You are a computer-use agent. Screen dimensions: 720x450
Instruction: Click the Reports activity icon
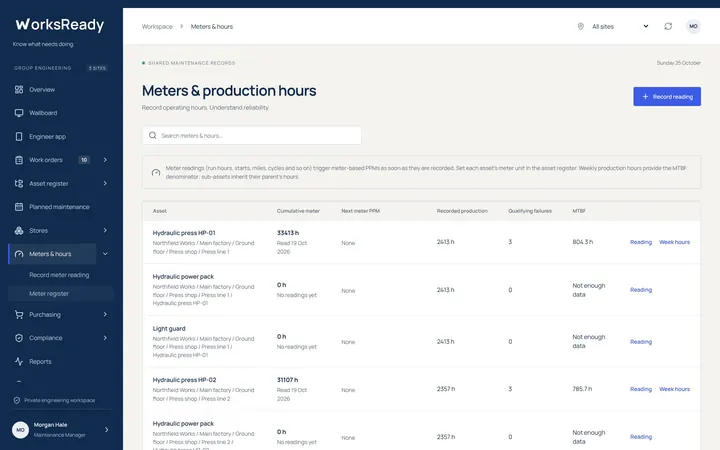[19, 361]
